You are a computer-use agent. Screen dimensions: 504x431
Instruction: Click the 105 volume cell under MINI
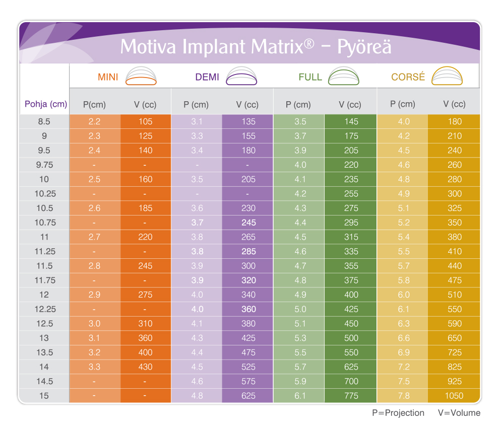coord(145,121)
